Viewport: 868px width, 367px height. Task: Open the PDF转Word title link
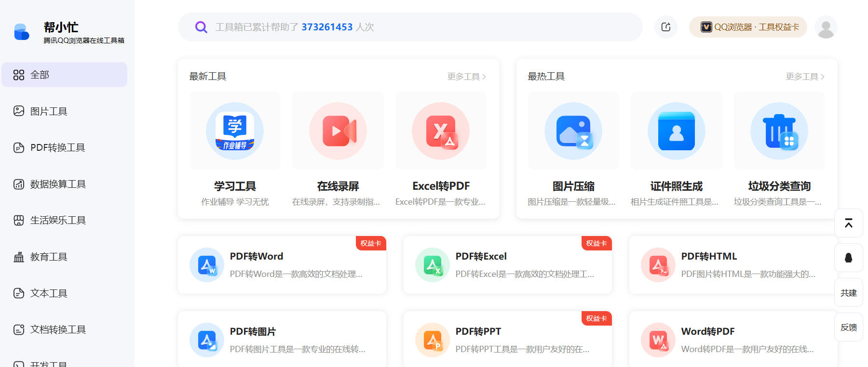pyautogui.click(x=257, y=256)
